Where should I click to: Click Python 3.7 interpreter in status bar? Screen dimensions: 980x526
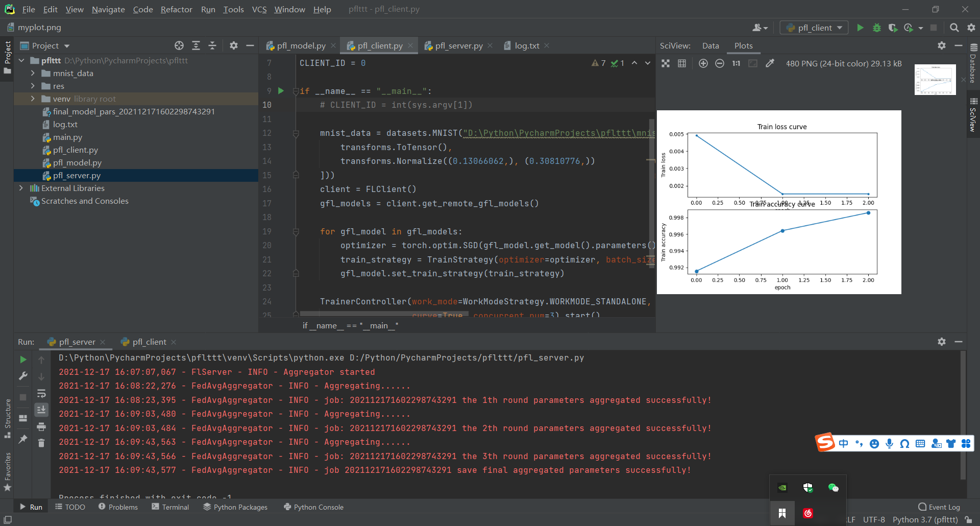(x=925, y=519)
